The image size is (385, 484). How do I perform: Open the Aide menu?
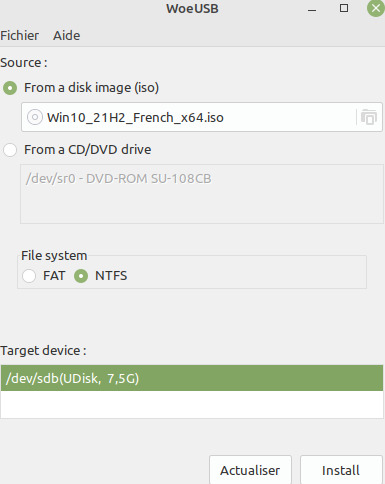67,36
